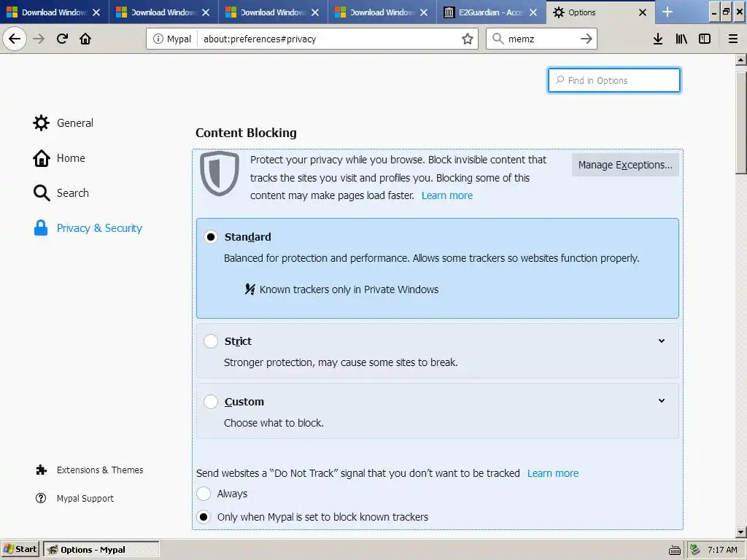Click the General gear icon in sidebar
The image size is (747, 560).
coord(41,122)
